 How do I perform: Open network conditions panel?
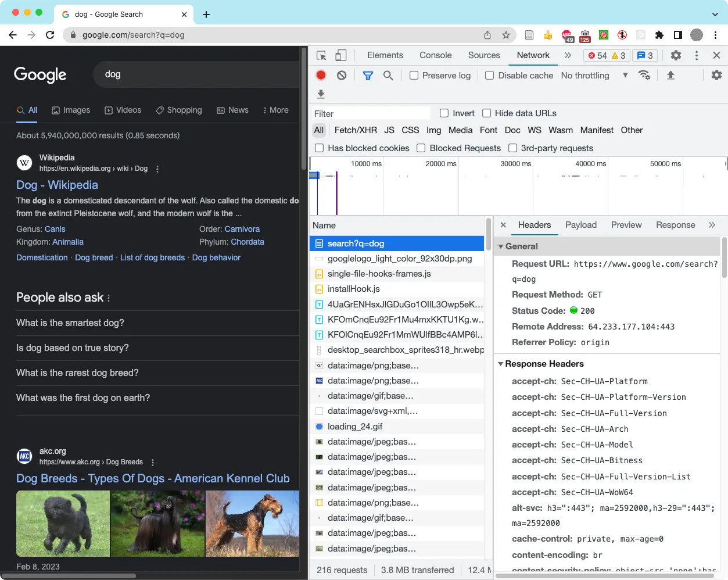pos(644,75)
